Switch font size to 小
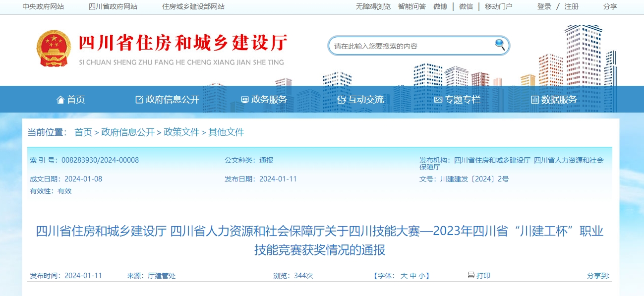 pyautogui.click(x=423, y=276)
